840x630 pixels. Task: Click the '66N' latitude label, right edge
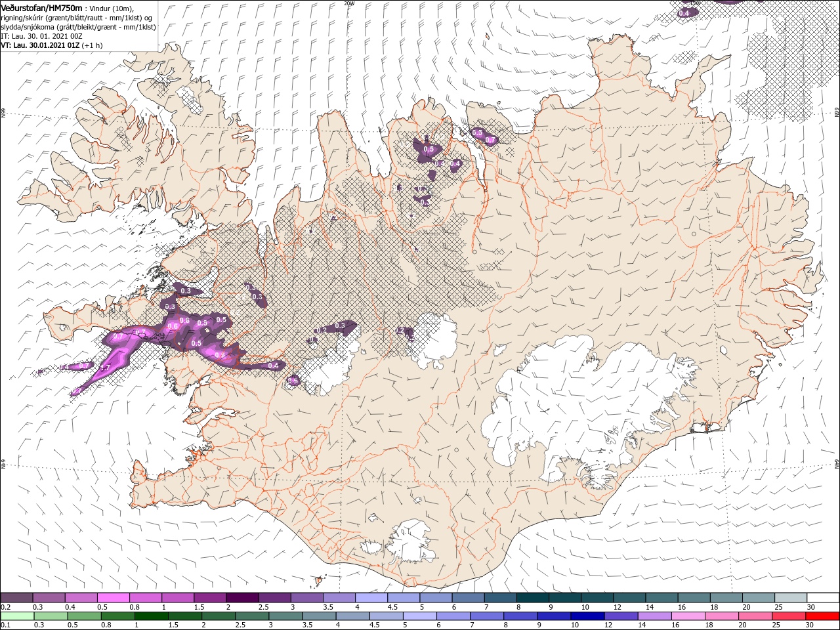(837, 113)
